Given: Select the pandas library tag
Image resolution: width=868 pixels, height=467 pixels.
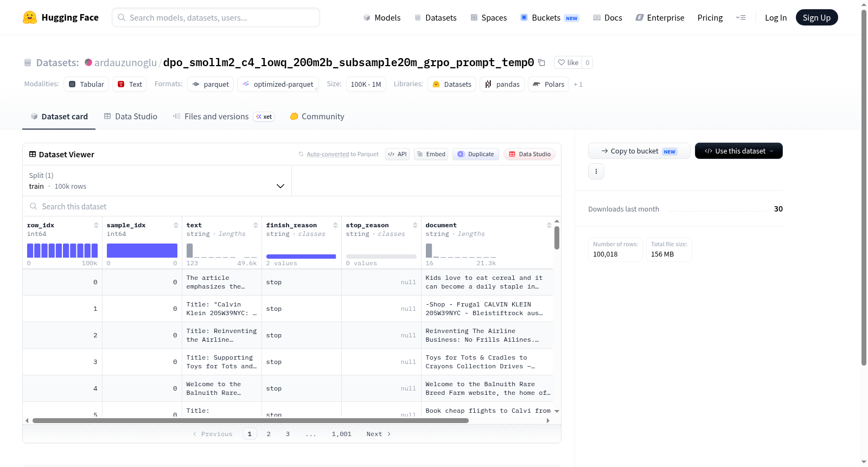Looking at the screenshot, I should pyautogui.click(x=502, y=84).
